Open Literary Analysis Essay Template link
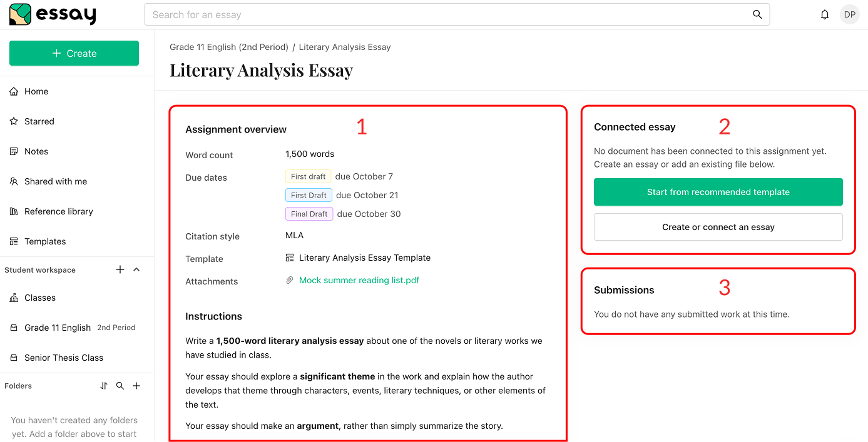Screen dimensions: 868x442 pyautogui.click(x=365, y=258)
